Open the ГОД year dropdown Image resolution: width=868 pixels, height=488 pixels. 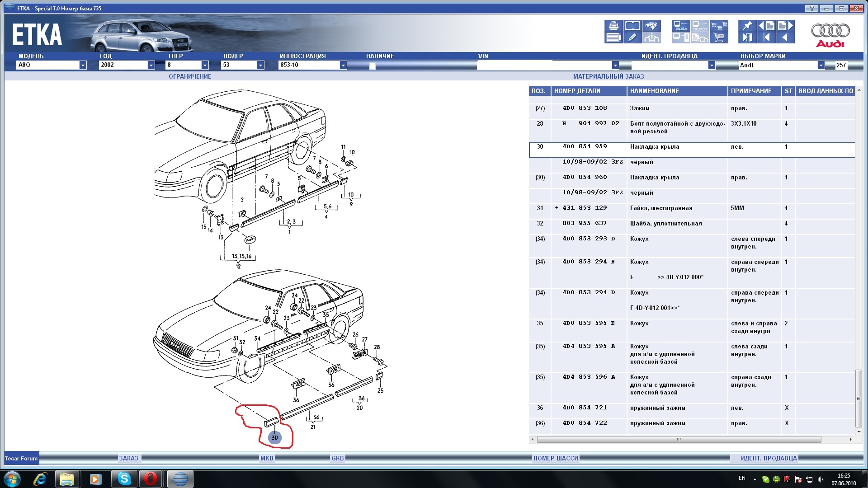pos(151,65)
